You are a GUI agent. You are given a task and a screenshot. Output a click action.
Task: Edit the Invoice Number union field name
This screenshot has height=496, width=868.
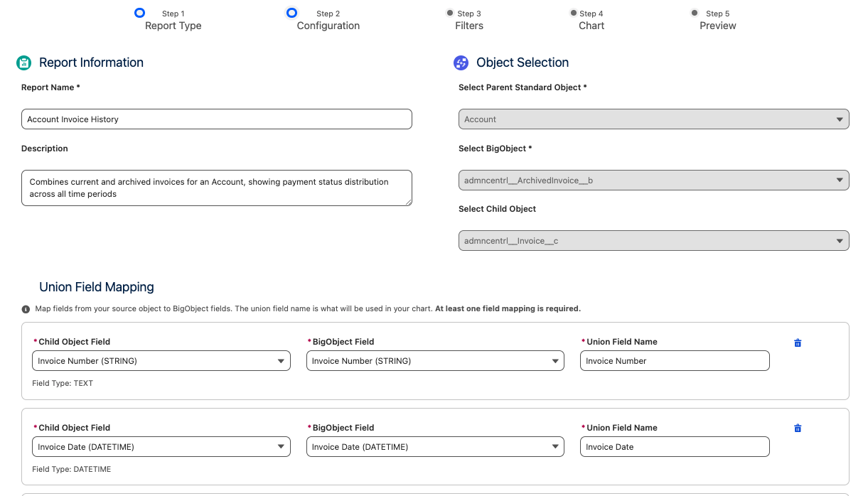(675, 361)
